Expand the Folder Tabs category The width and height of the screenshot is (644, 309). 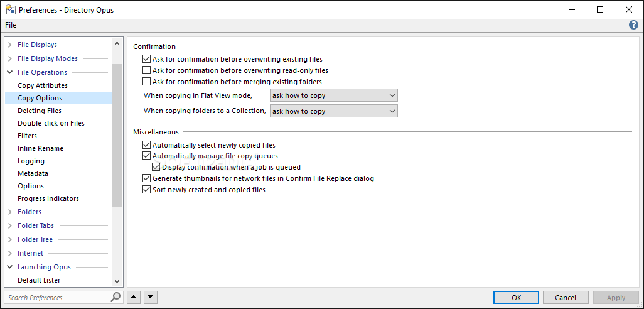click(x=10, y=225)
